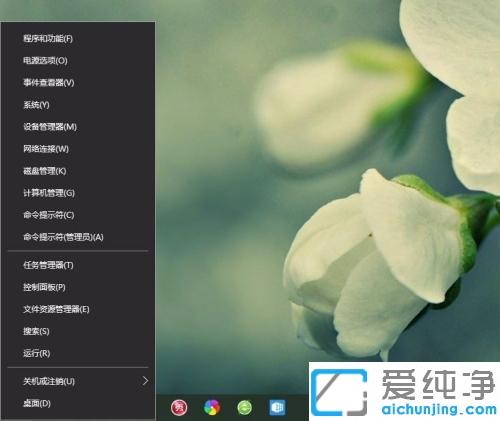The image size is (500, 421).
Task: Open 命令提示符(管理员)(A)
Action: (78, 237)
